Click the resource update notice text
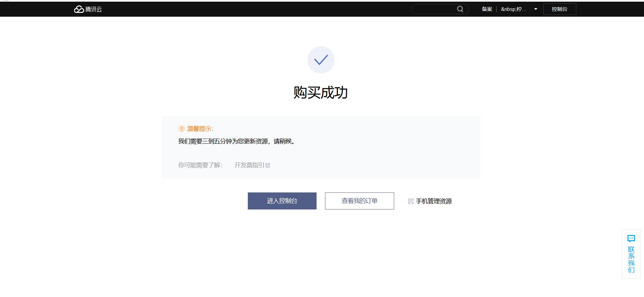The width and height of the screenshot is (644, 297). tap(237, 141)
